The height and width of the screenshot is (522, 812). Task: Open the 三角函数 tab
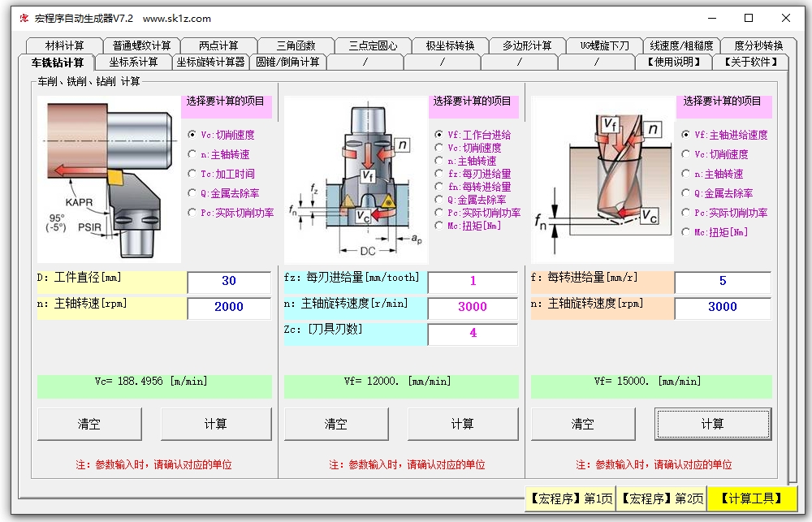coord(296,45)
